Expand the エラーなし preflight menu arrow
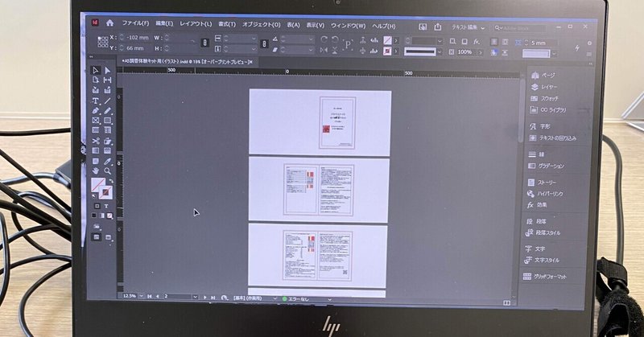 [329, 300]
